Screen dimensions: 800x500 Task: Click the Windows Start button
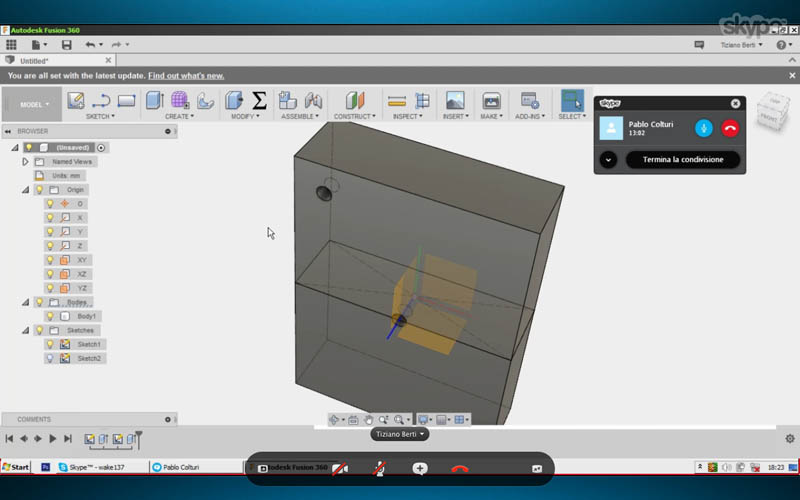pos(15,467)
